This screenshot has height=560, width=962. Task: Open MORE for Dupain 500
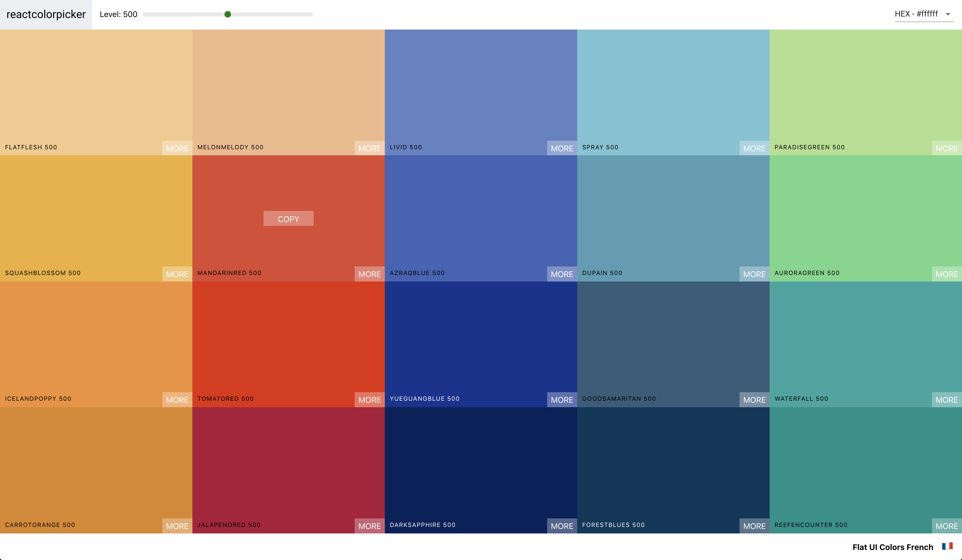tap(754, 274)
